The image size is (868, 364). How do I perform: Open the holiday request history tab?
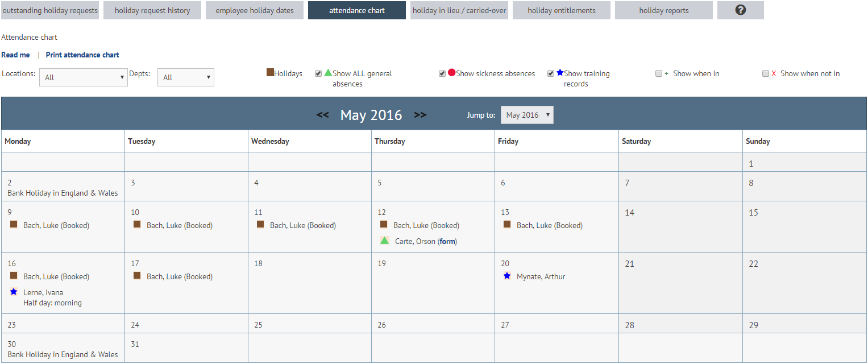coord(152,10)
